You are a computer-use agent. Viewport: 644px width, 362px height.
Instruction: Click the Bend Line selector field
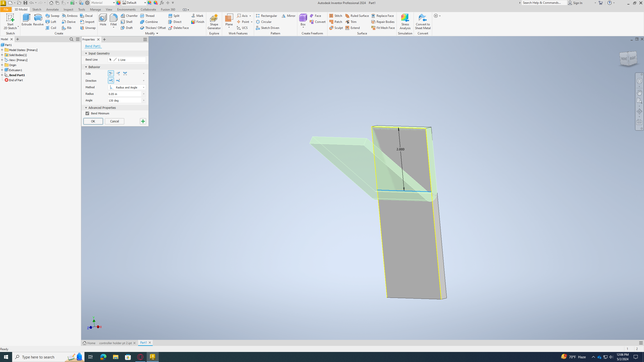coord(127,60)
